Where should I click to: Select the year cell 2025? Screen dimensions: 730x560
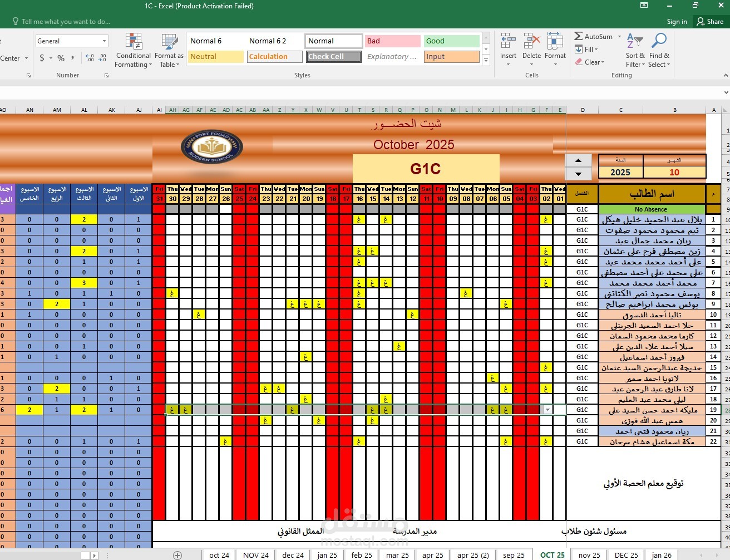tap(620, 173)
